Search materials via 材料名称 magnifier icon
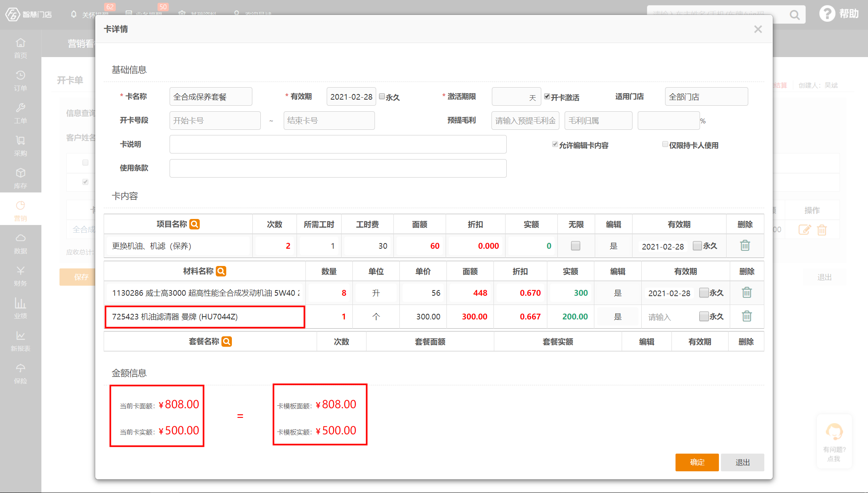 pyautogui.click(x=221, y=271)
